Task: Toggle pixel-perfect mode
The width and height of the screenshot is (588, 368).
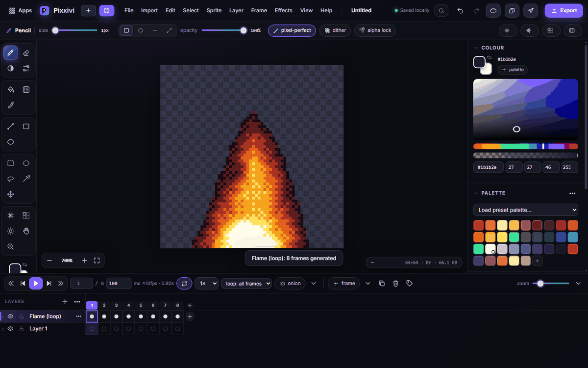Action: [292, 30]
